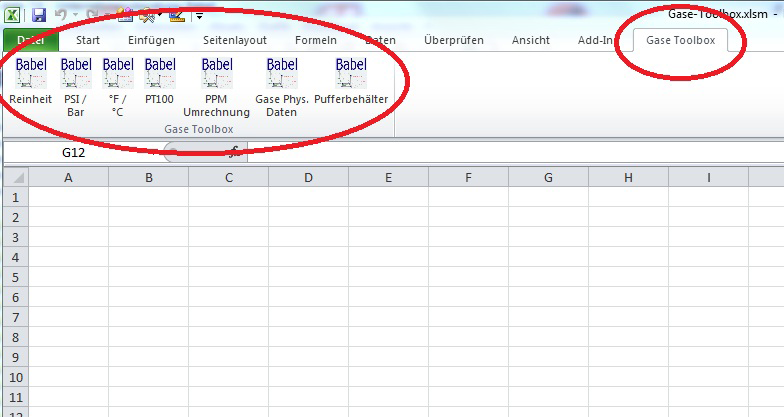Go to the Formeln tab
784x417 pixels.
(x=316, y=40)
